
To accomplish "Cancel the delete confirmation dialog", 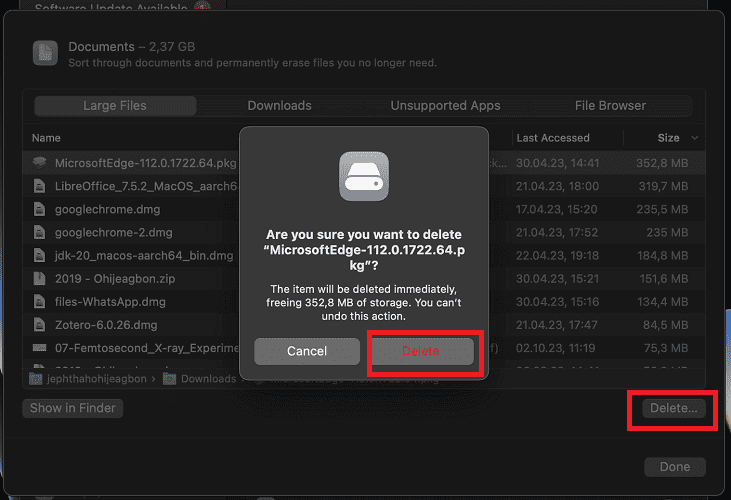I will 307,351.
